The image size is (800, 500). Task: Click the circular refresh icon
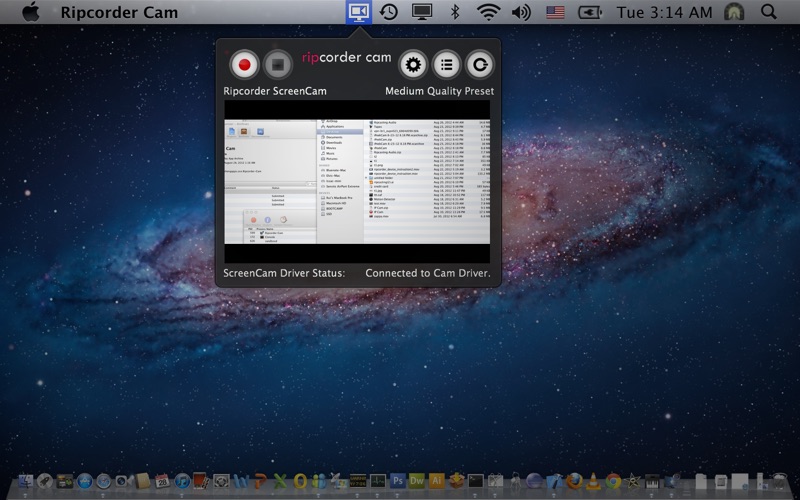481,65
